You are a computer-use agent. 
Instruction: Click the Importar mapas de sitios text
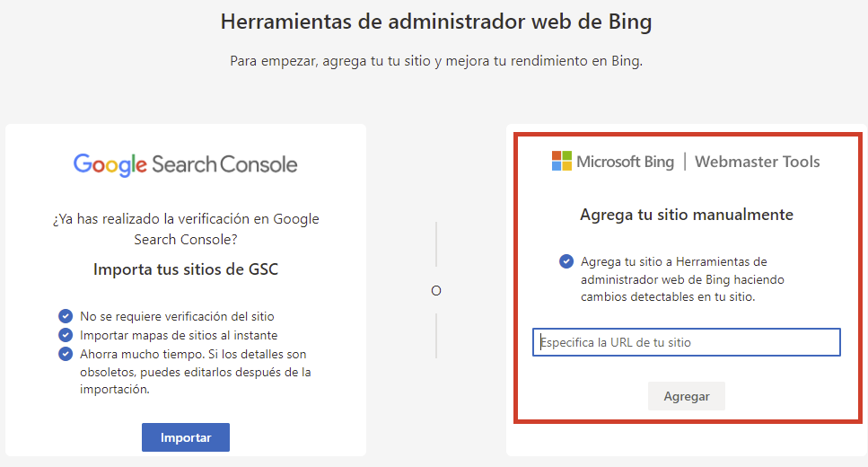click(179, 335)
